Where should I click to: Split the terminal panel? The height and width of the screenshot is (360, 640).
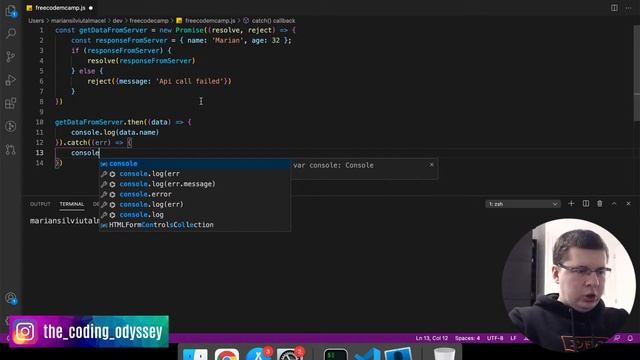586,203
